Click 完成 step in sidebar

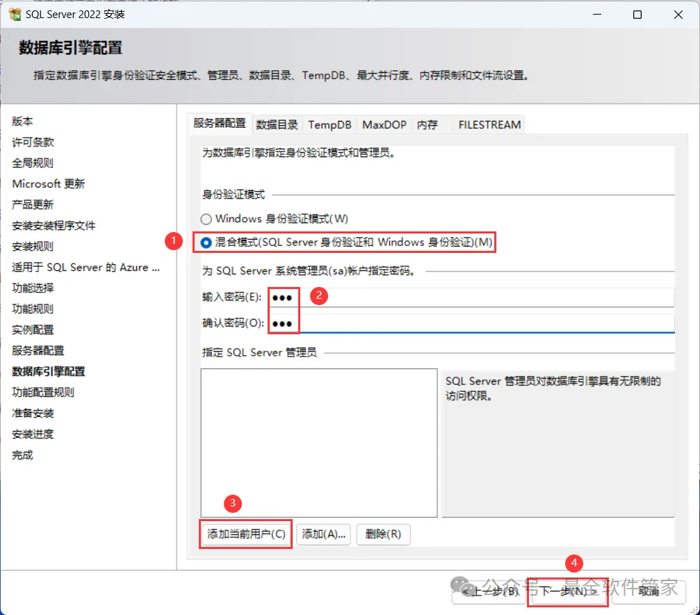(22, 455)
